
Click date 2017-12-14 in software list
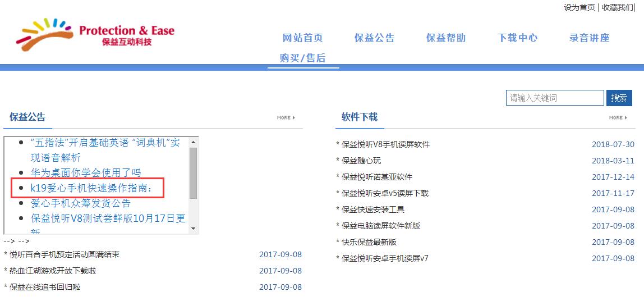click(613, 177)
